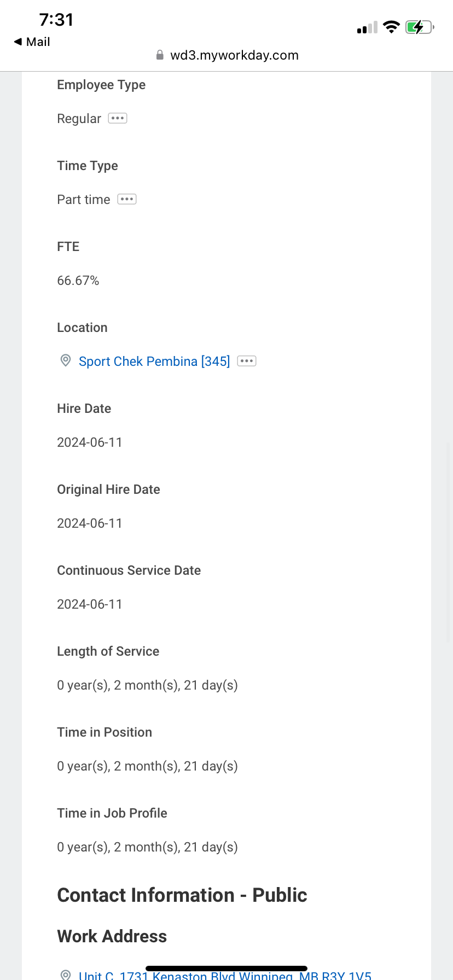453x980 pixels.
Task: Tap the charging battery icon
Action: click(x=419, y=27)
